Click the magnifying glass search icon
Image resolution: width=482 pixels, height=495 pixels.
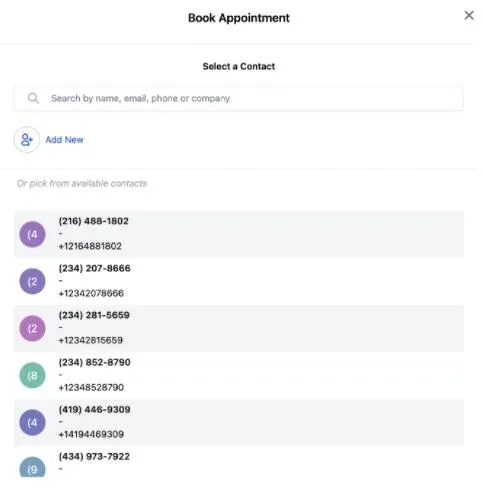pyautogui.click(x=33, y=98)
